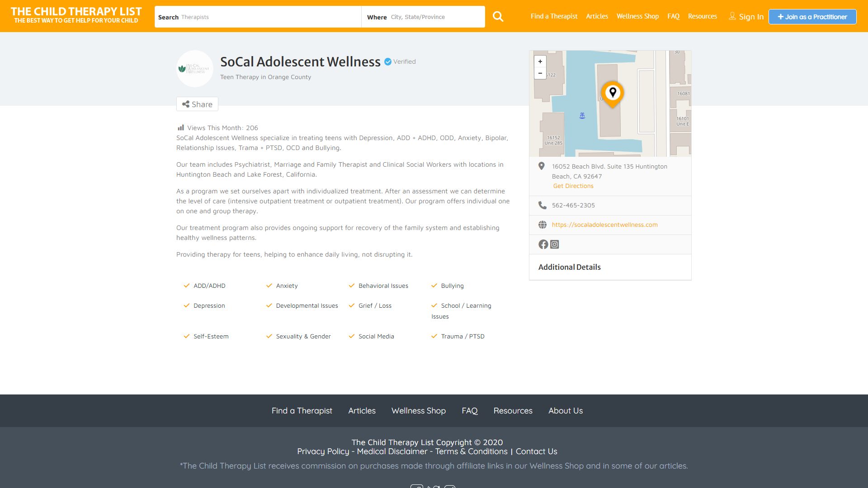Zoom out on the map

coord(540,73)
